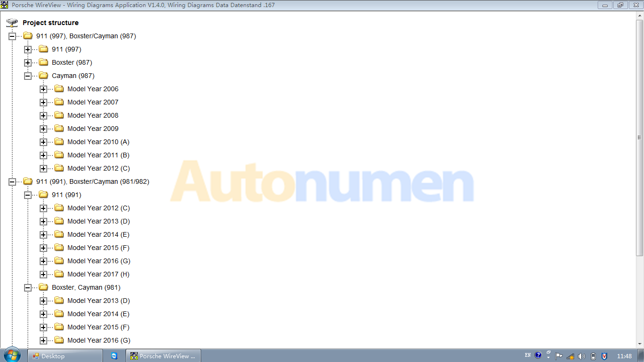Click folder icon for Model Year 2007
The width and height of the screenshot is (644, 362).
click(x=59, y=102)
